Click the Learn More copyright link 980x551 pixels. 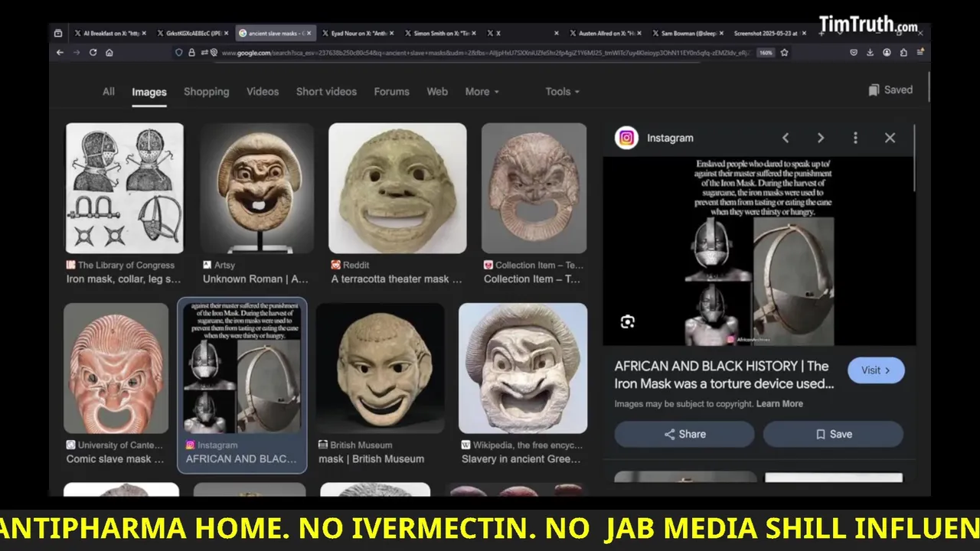779,403
